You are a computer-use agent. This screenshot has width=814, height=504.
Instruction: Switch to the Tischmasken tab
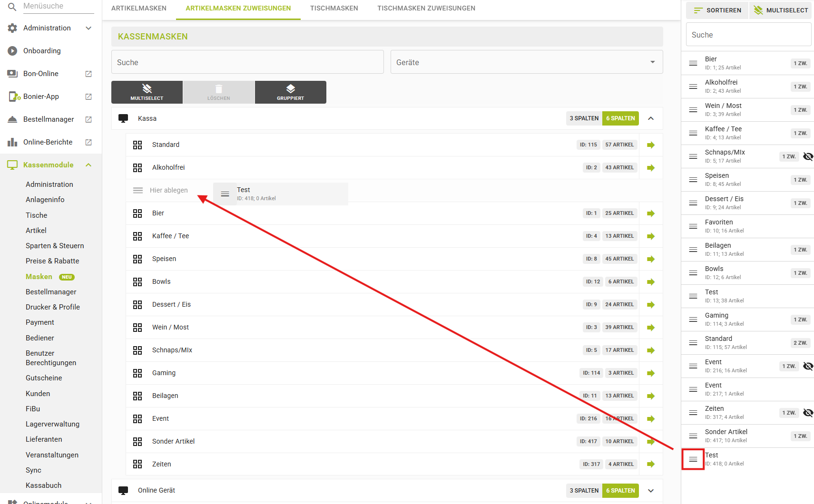point(334,9)
